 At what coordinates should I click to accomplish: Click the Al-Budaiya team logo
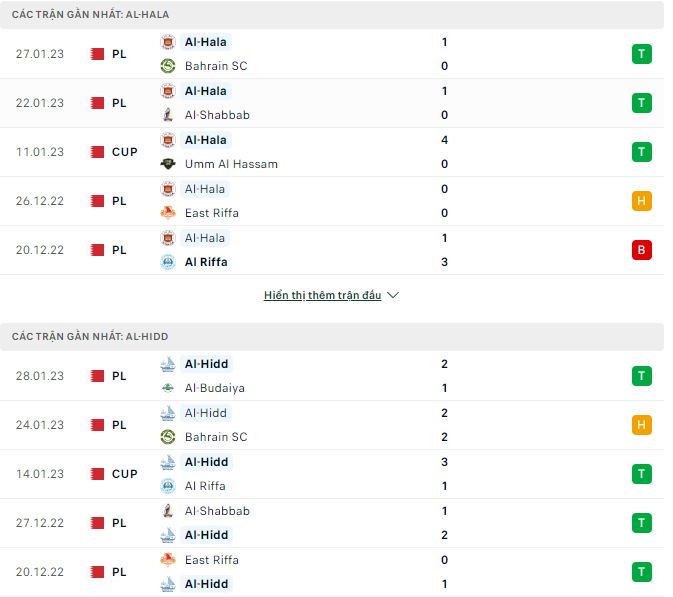(x=168, y=388)
